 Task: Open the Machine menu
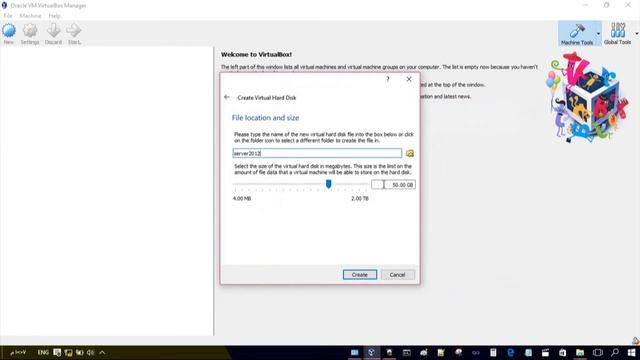[x=31, y=16]
